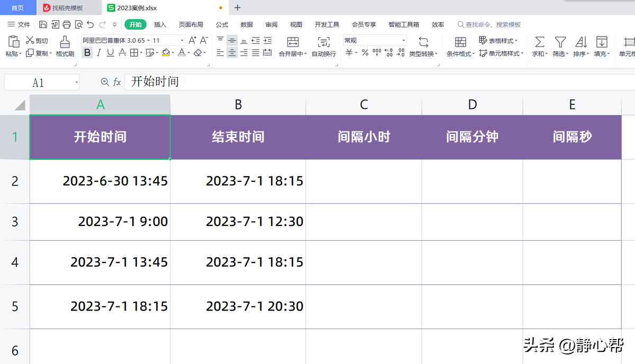The width and height of the screenshot is (635, 364).
Task: Select cell containing 2023-7-1 20:30
Action: [238, 306]
